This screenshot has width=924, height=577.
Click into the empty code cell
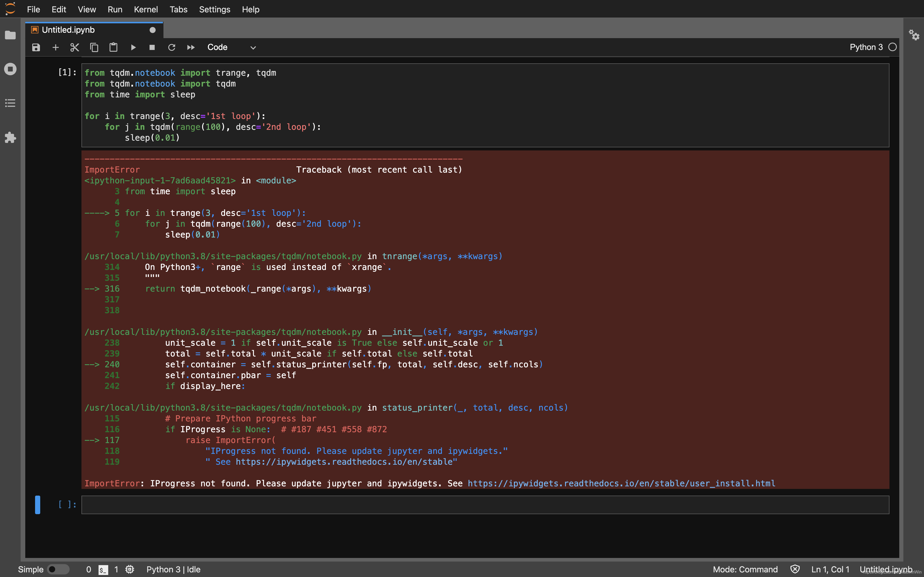click(x=485, y=505)
